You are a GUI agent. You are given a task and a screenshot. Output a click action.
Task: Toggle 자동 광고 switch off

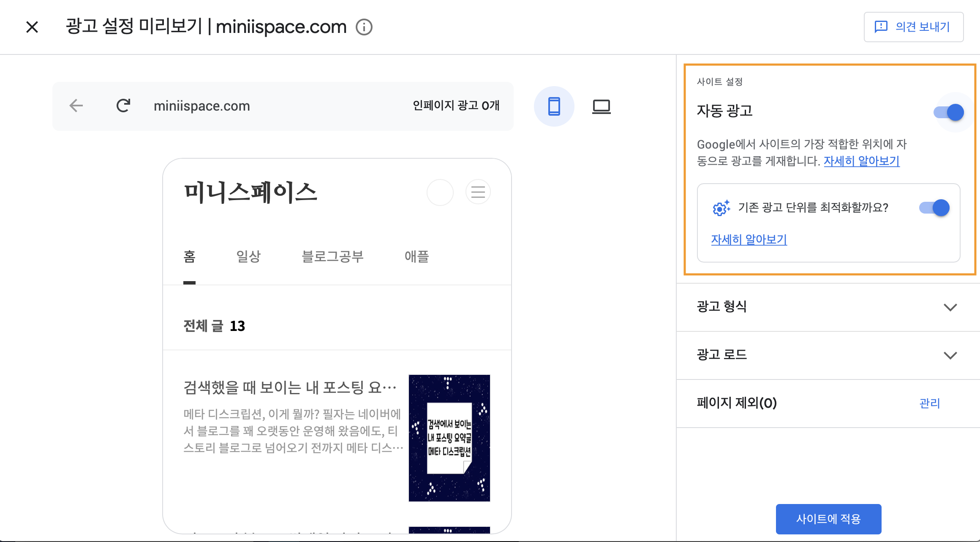point(949,112)
